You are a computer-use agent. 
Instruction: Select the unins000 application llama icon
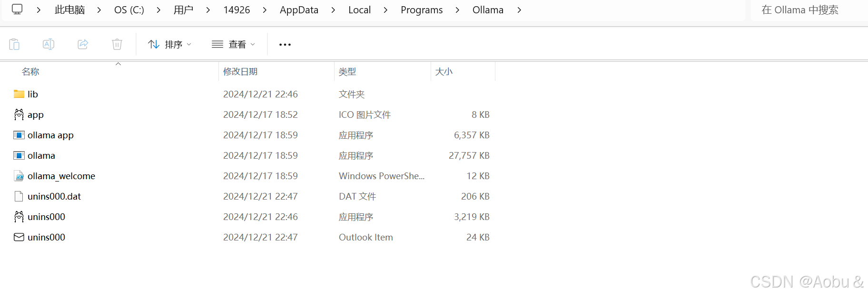tap(19, 217)
